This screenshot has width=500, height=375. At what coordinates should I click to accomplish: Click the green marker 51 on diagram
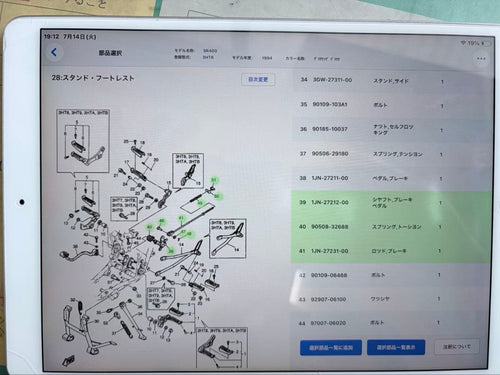click(x=214, y=180)
